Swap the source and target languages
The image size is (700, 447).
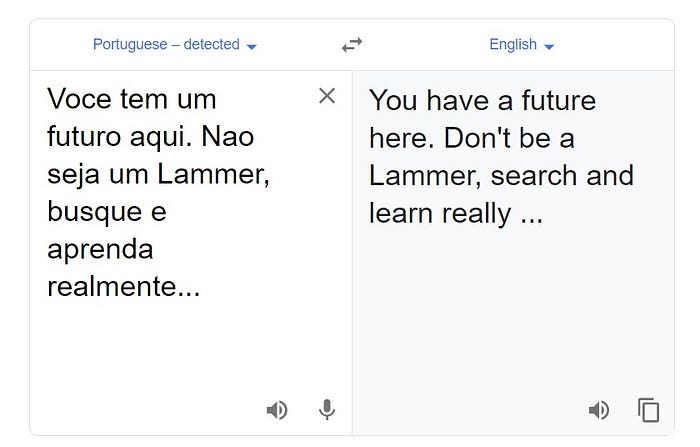[x=351, y=45]
